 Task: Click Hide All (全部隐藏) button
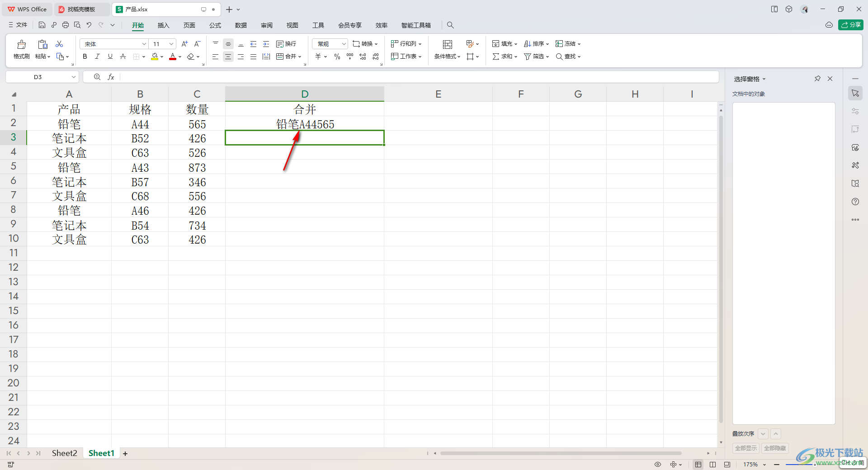tap(775, 448)
